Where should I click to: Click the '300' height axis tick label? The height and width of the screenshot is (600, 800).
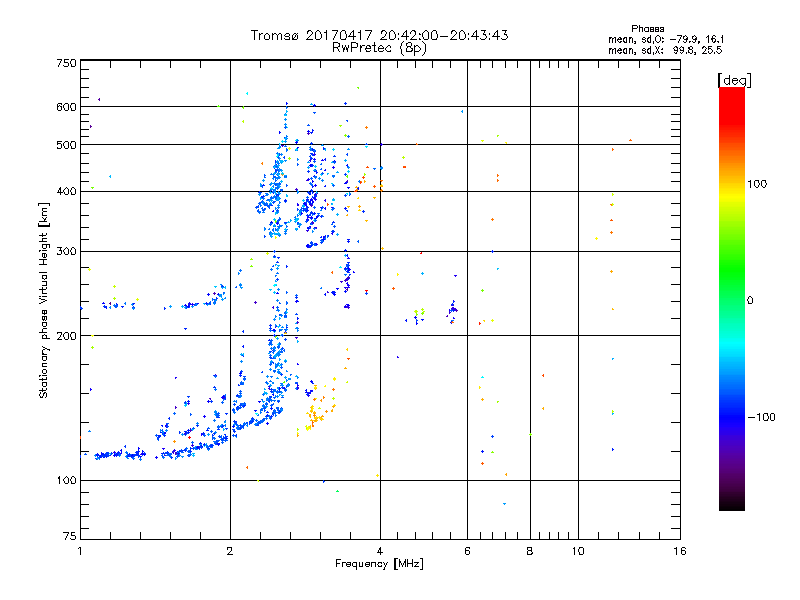coord(66,251)
